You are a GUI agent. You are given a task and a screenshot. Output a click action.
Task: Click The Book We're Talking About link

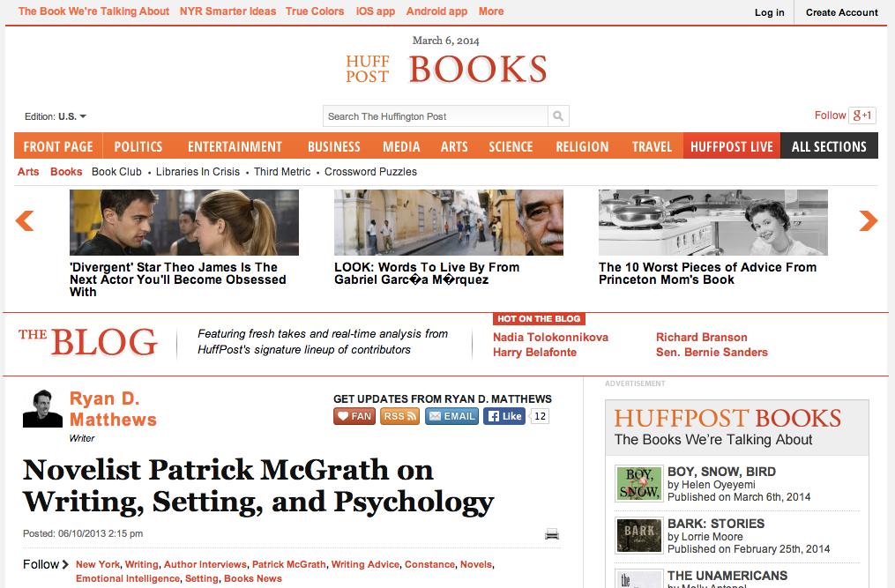click(93, 11)
